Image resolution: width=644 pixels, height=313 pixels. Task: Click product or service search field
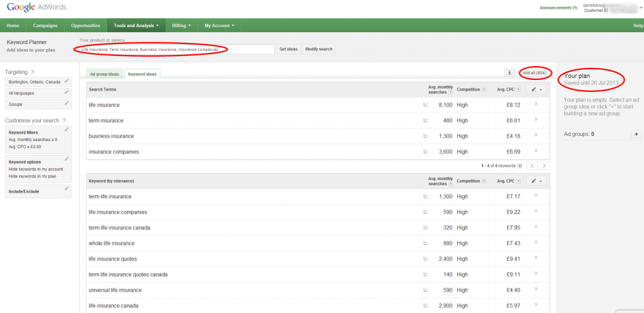(x=177, y=49)
